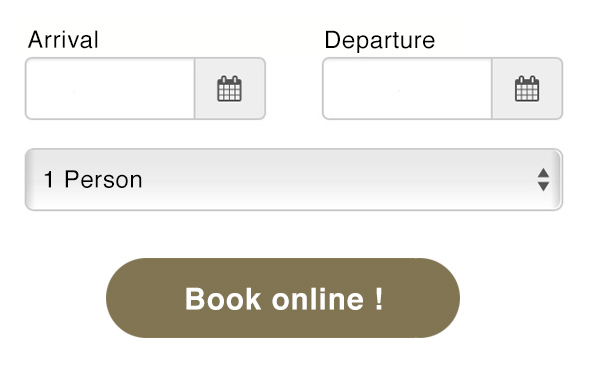The height and width of the screenshot is (380, 589).
Task: Click the up-down arrows on Person selector
Action: (543, 179)
